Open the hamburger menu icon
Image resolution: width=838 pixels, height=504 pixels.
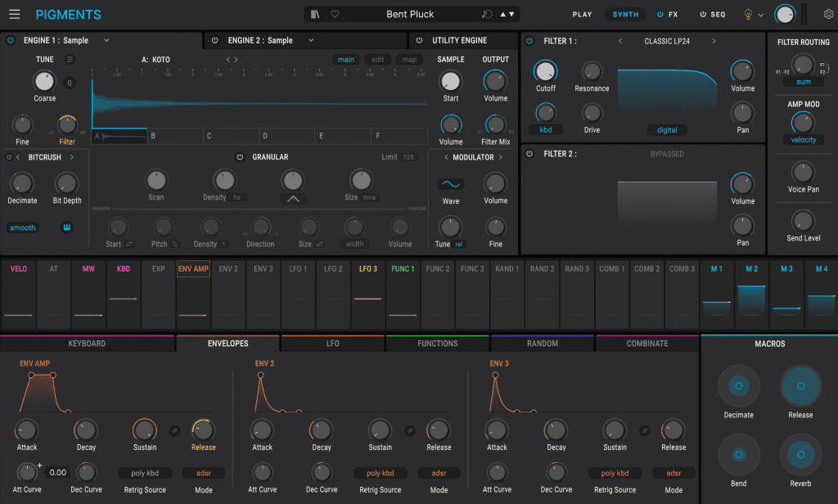pos(14,14)
